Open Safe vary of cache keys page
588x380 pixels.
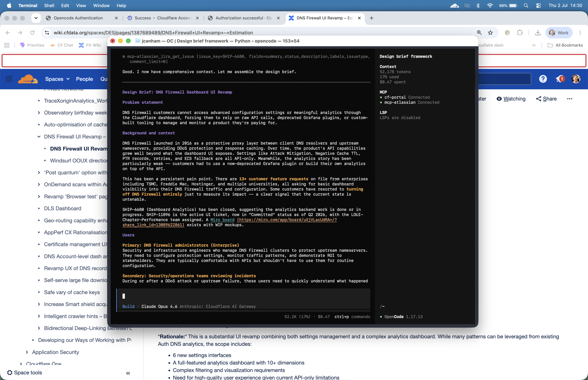(72, 292)
